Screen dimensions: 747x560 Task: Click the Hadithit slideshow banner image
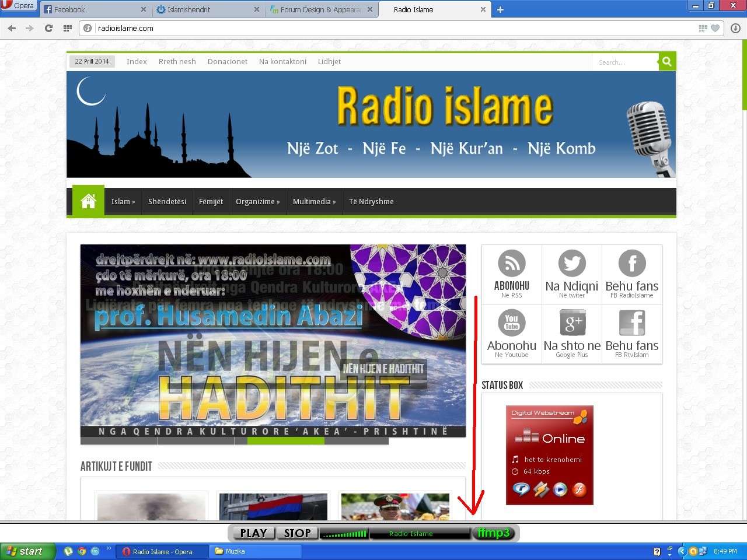273,341
